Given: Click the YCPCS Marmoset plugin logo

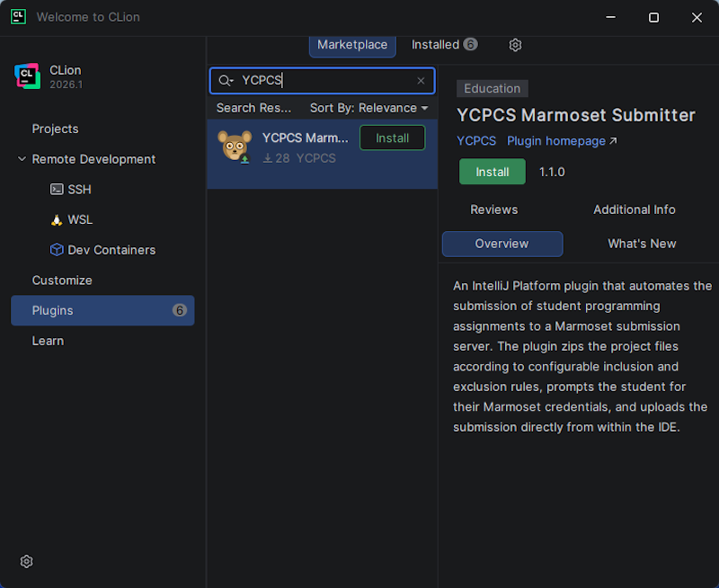Looking at the screenshot, I should [x=235, y=147].
